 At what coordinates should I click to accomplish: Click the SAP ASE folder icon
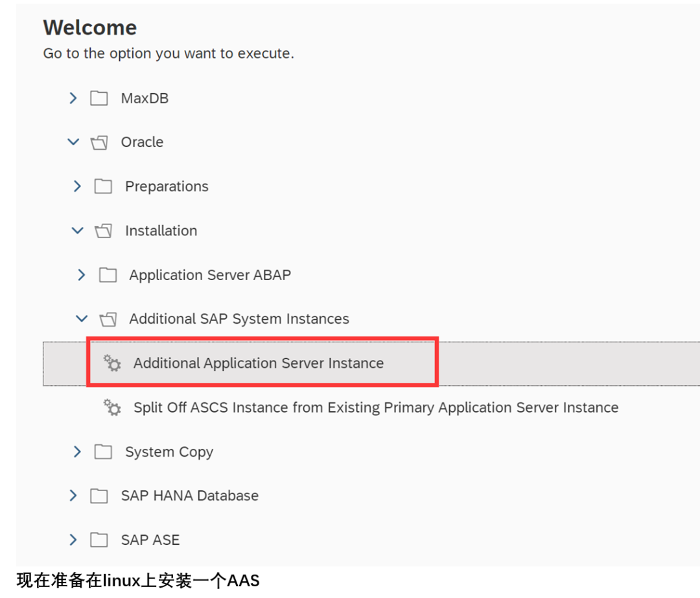(99, 540)
